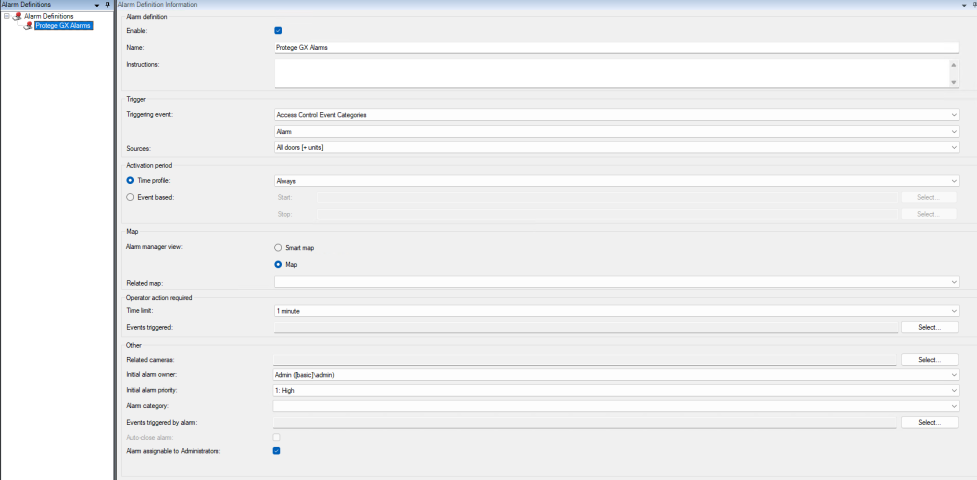Collapse the Alarm Definitions tree node
This screenshot has height=480, width=977.
7,16
